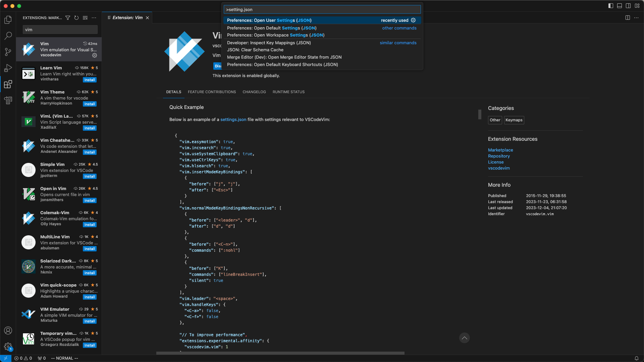Open the Manage gear menu at bottom
644x362 pixels.
tap(8, 346)
